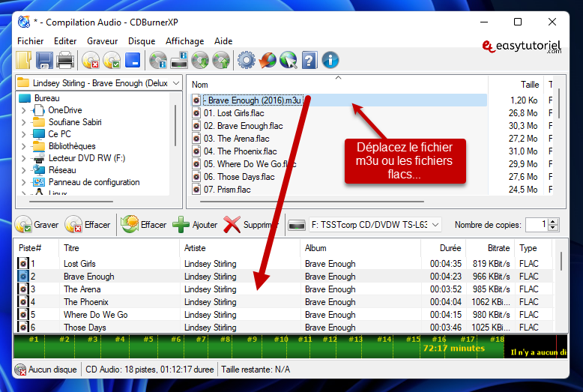This screenshot has width=583, height=392.
Task: Increase the Nombre de copies value
Action: (553, 222)
